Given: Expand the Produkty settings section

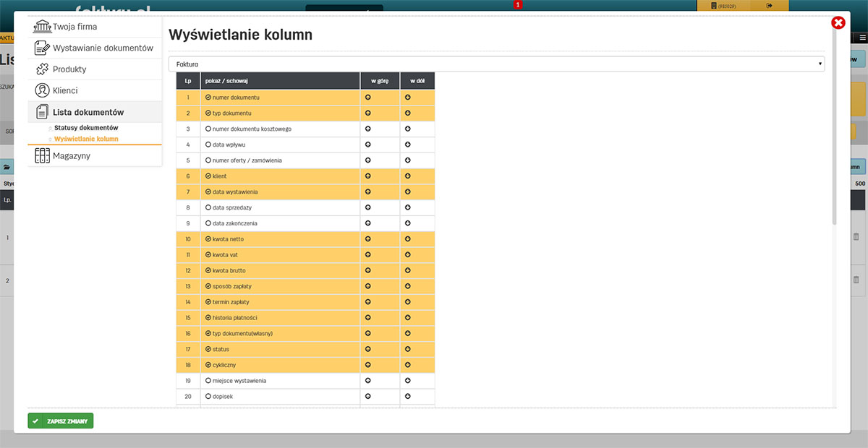Looking at the screenshot, I should pyautogui.click(x=69, y=69).
